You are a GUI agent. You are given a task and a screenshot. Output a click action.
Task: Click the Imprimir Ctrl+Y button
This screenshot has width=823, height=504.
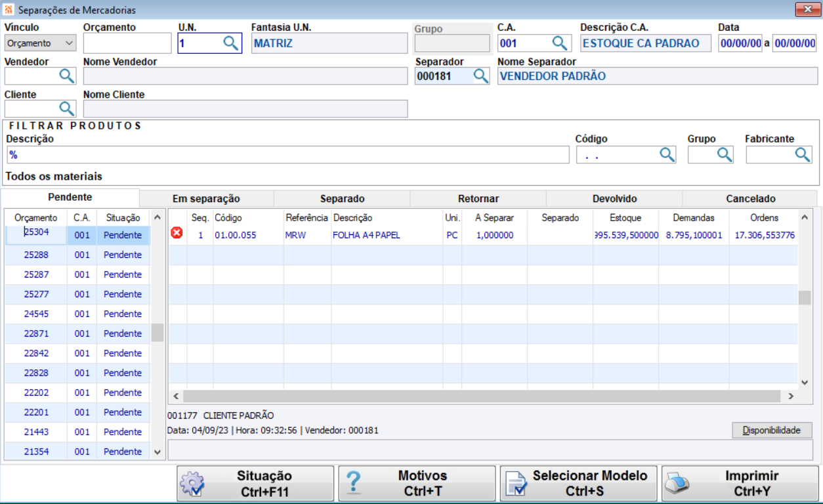[x=740, y=484]
